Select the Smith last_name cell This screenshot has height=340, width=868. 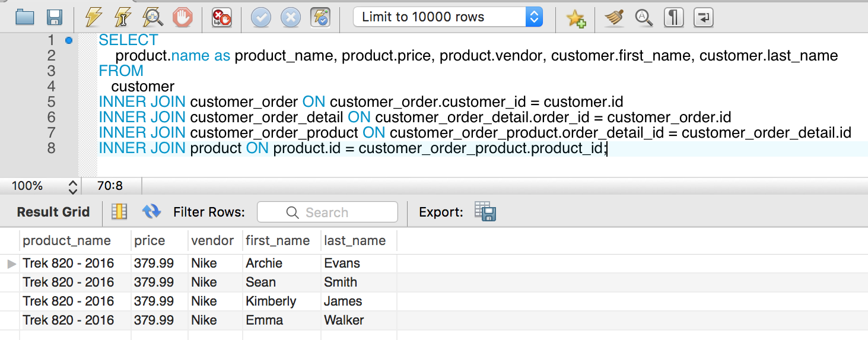pos(359,282)
